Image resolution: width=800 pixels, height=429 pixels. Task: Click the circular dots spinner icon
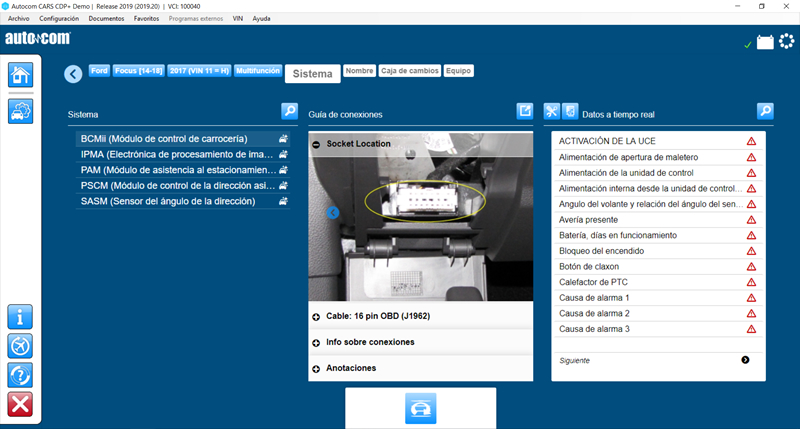click(x=787, y=41)
